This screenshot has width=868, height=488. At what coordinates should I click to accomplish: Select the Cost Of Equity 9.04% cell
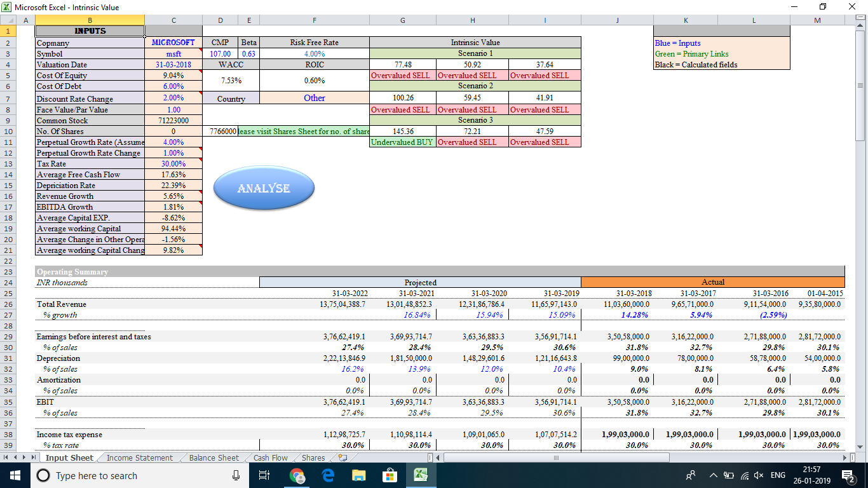(173, 75)
